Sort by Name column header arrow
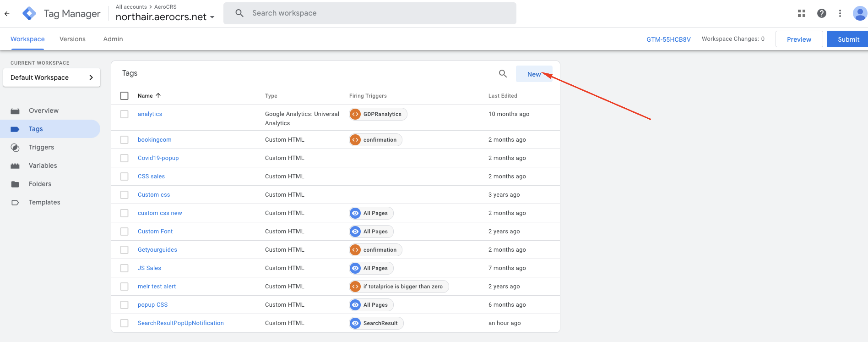 (x=158, y=95)
